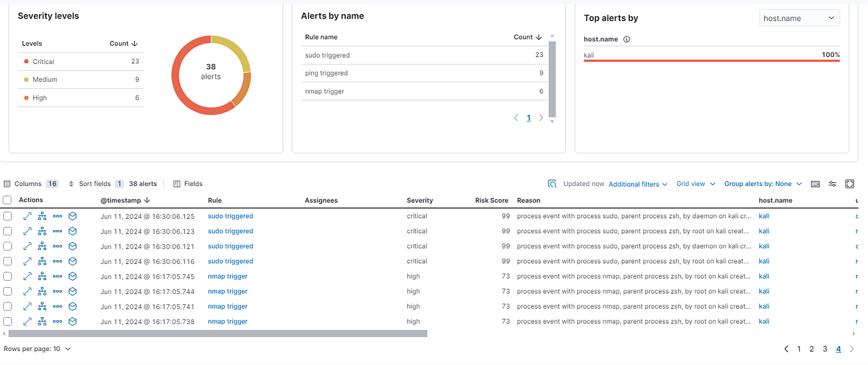Open more actions menu for first nmap alert
868x365 pixels.
58,277
